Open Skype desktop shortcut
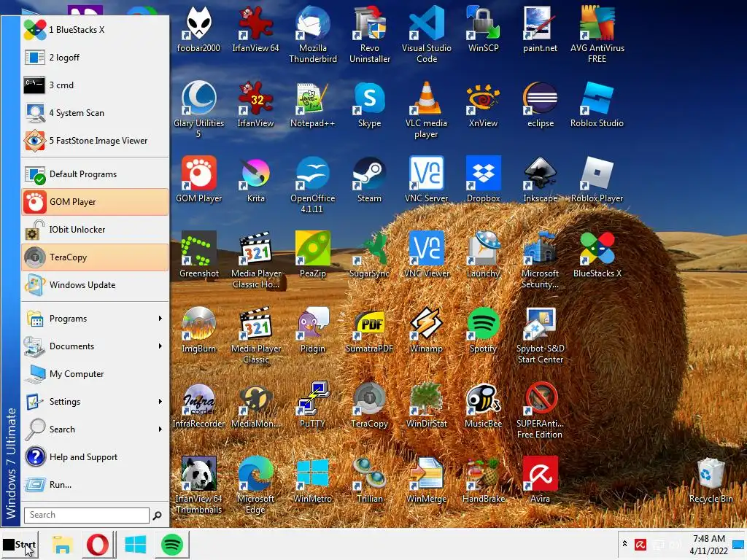 tap(370, 104)
